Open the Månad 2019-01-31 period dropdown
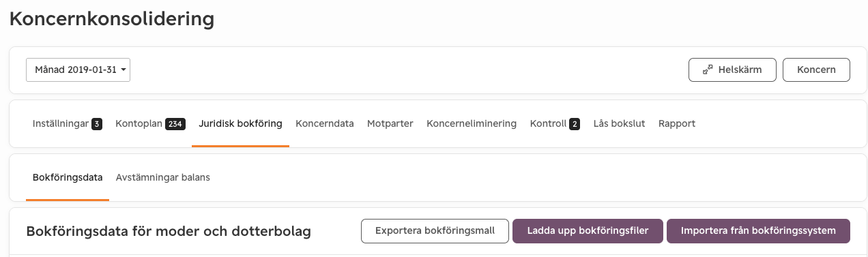The width and height of the screenshot is (868, 257). coord(78,70)
